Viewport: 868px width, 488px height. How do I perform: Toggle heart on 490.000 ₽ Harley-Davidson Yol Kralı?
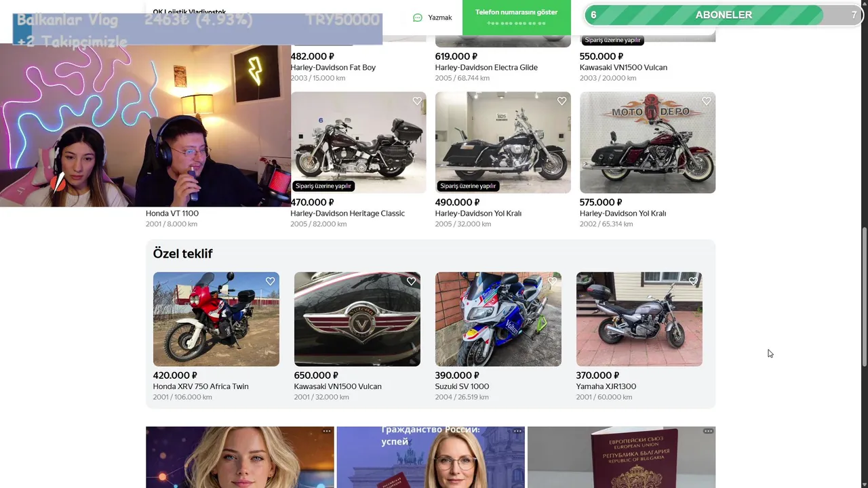click(561, 101)
